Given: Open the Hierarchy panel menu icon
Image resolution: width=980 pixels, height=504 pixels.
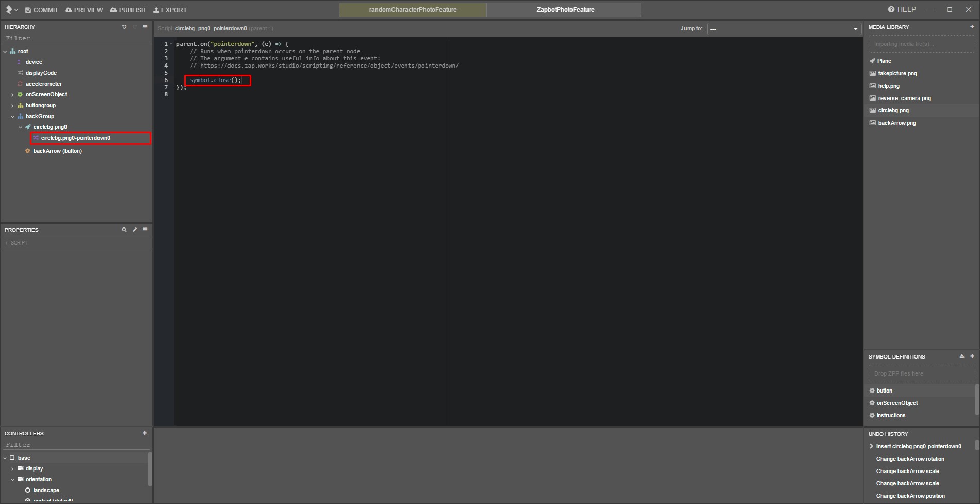Looking at the screenshot, I should point(145,27).
